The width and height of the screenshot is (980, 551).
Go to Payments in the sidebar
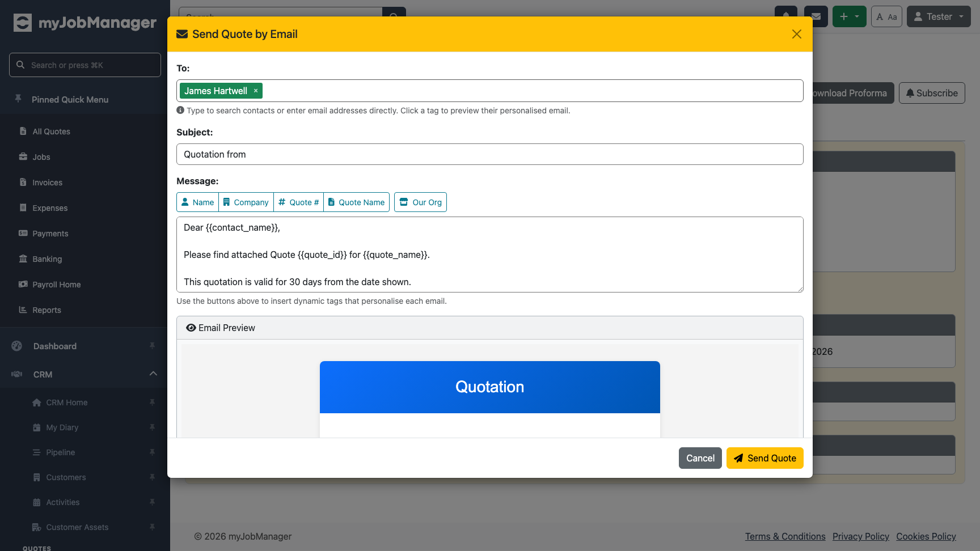point(50,234)
